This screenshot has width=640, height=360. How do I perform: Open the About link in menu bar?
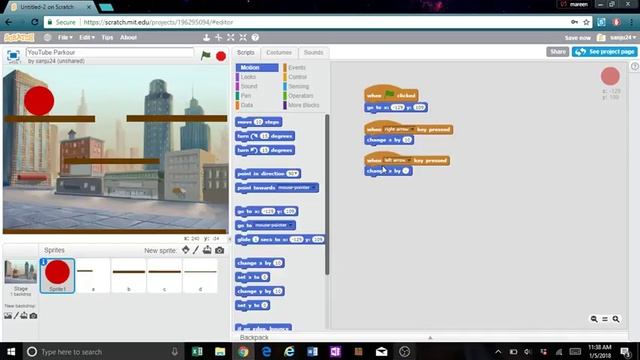(128, 38)
